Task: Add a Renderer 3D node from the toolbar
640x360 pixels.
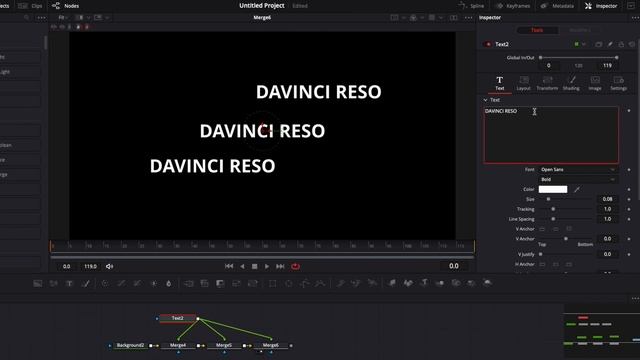Action: click(x=488, y=283)
